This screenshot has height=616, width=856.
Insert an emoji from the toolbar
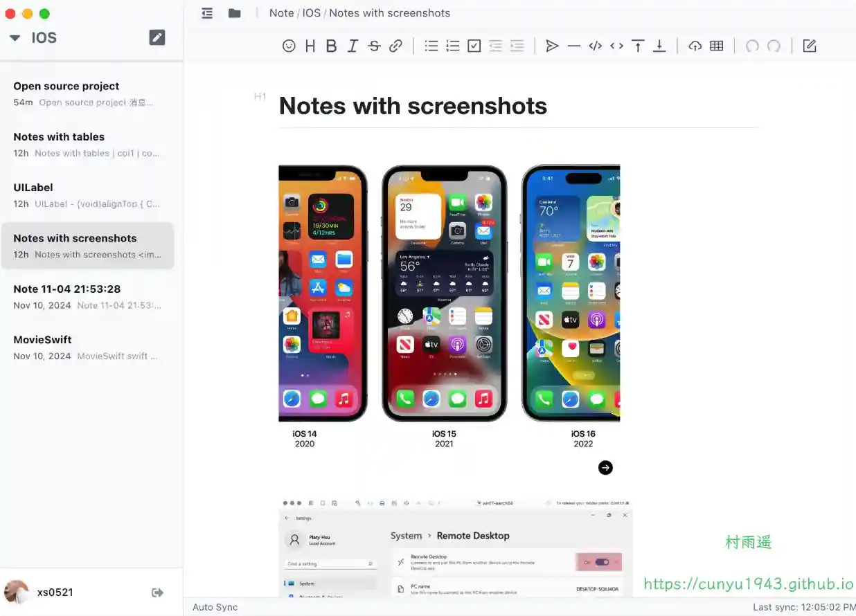[289, 46]
